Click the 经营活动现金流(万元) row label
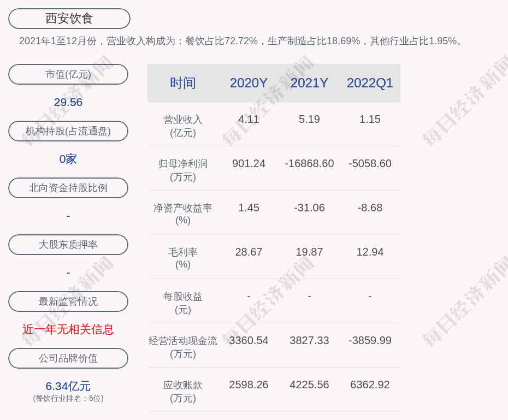The height and width of the screenshot is (420, 508). tap(183, 347)
